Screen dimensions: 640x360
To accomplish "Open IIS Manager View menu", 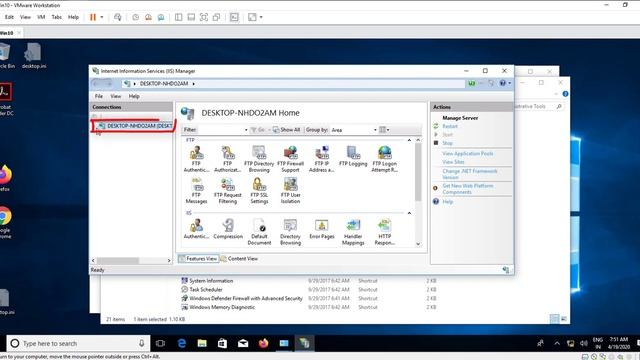I will (x=116, y=96).
